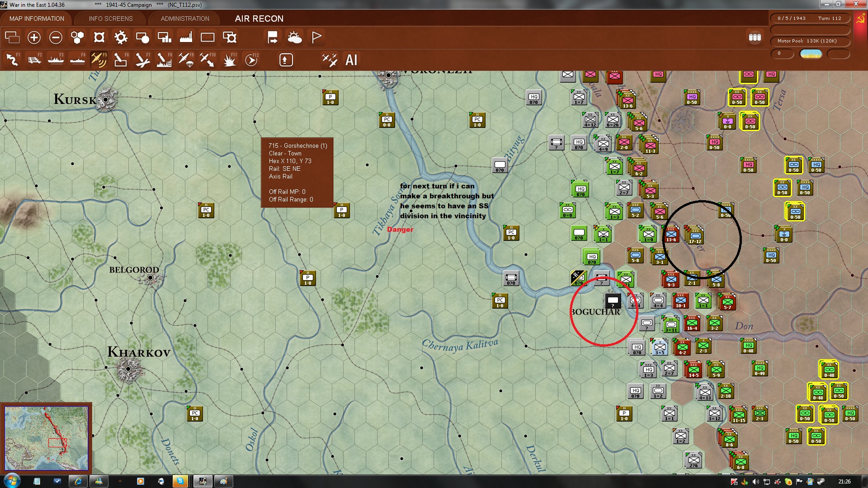Toggle the factory locations overlay icon
Image resolution: width=868 pixels, height=488 pixels.
(x=186, y=38)
